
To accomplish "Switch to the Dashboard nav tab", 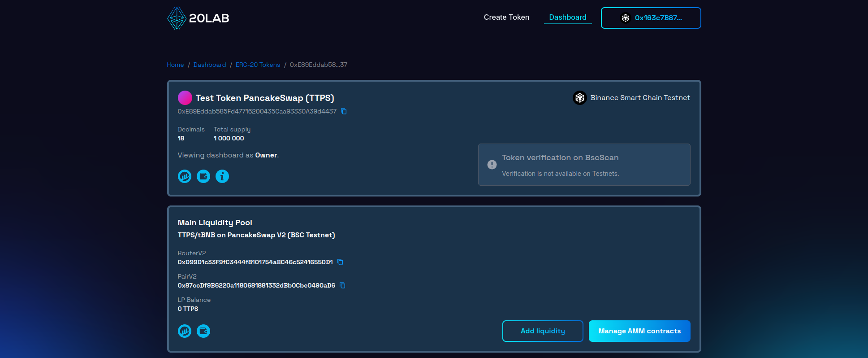I will 568,17.
